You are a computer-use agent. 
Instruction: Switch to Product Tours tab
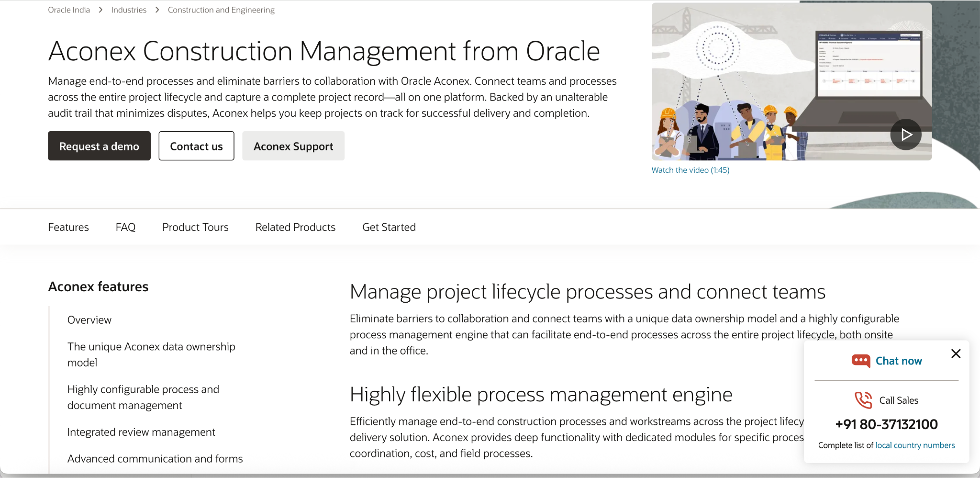[x=195, y=227]
